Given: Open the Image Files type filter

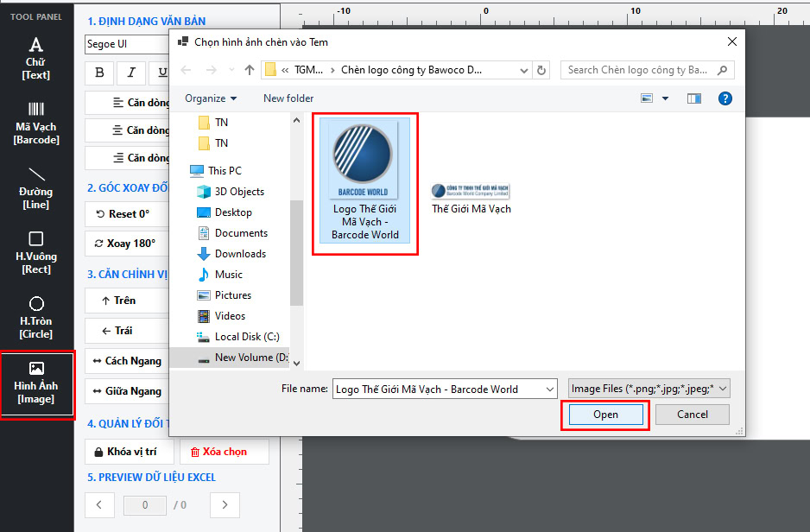Looking at the screenshot, I should [649, 389].
